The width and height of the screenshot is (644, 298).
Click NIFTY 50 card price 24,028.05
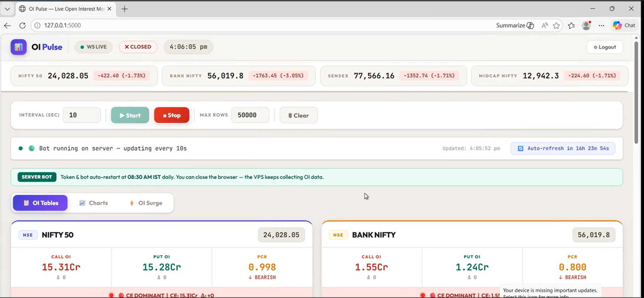[x=281, y=235]
